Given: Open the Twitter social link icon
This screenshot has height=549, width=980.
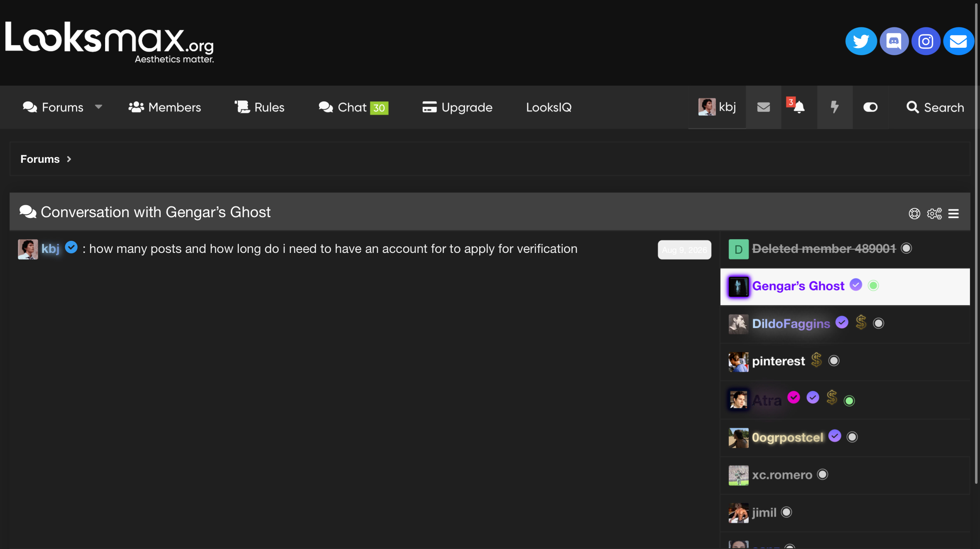Looking at the screenshot, I should [861, 41].
